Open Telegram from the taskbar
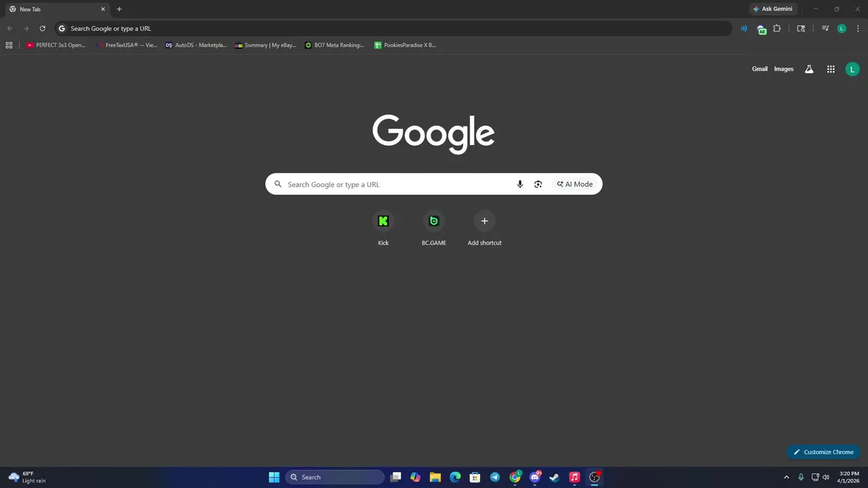Viewport: 868px width, 488px height. [x=495, y=477]
